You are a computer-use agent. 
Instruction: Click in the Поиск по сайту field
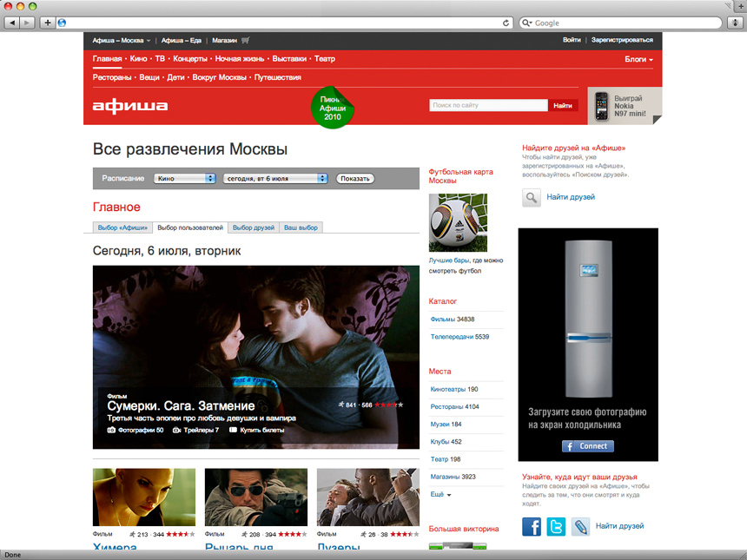point(488,105)
